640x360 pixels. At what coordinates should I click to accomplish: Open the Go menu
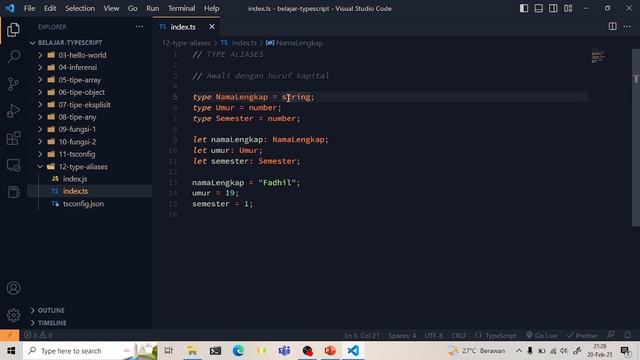[x=133, y=8]
